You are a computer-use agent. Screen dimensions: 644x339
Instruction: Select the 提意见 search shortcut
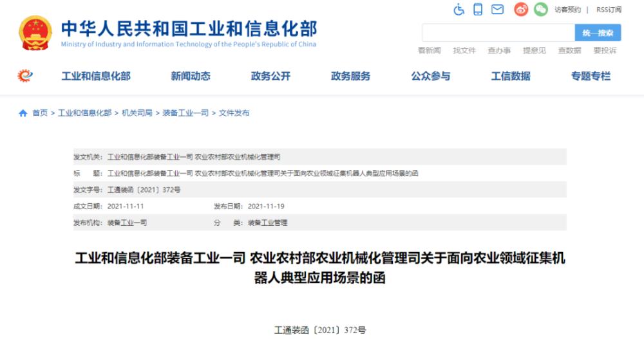tap(535, 50)
